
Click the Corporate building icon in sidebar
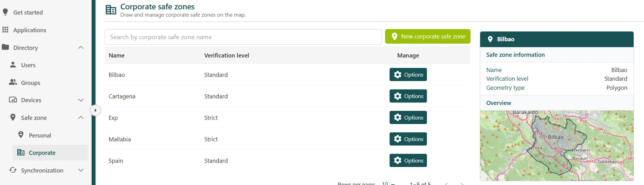tap(21, 152)
